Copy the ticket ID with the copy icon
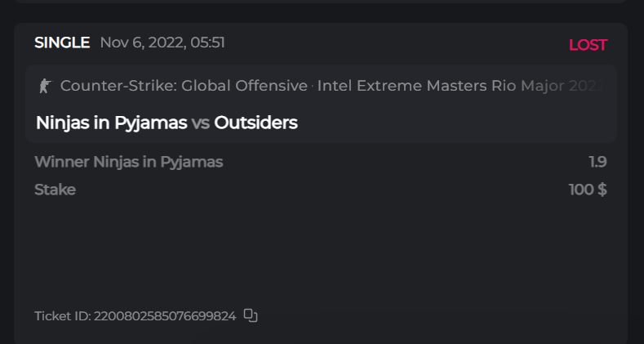The width and height of the screenshot is (644, 344). (251, 315)
